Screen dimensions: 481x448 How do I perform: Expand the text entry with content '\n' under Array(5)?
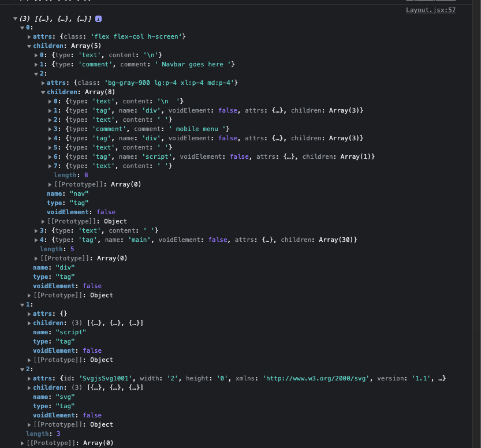point(36,55)
